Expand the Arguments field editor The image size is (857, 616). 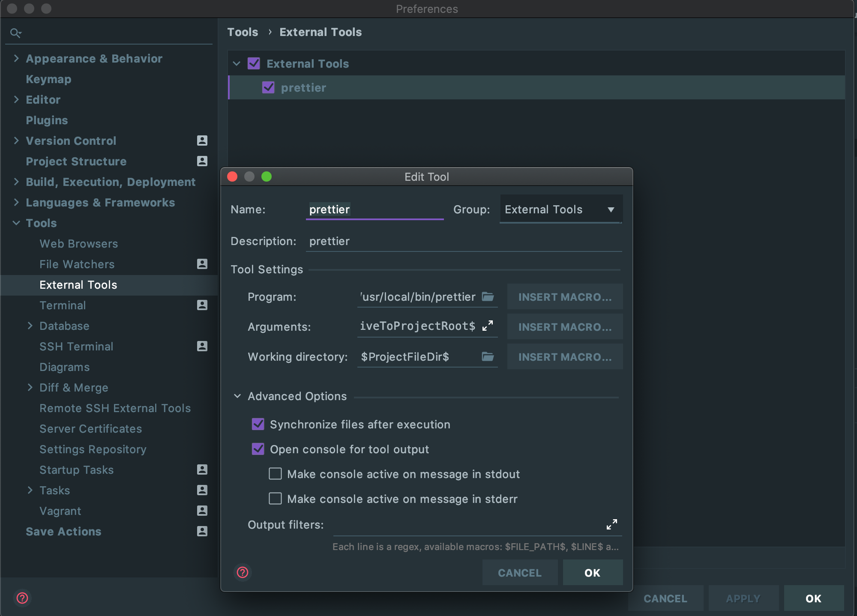[x=488, y=326]
